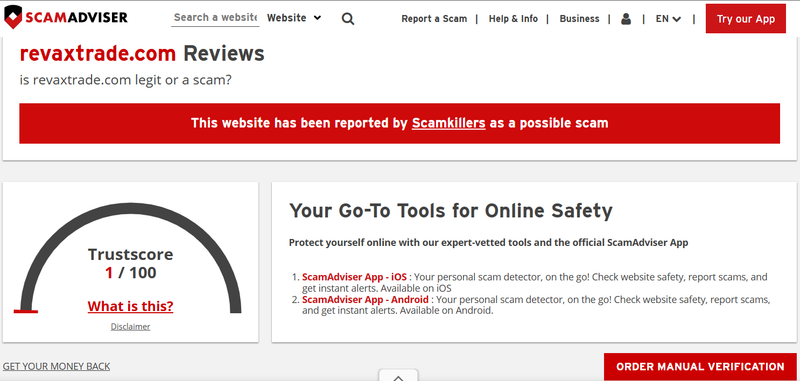The width and height of the screenshot is (800, 381).
Task: Open the ScamAdviser App - Android link
Action: pyautogui.click(x=365, y=299)
